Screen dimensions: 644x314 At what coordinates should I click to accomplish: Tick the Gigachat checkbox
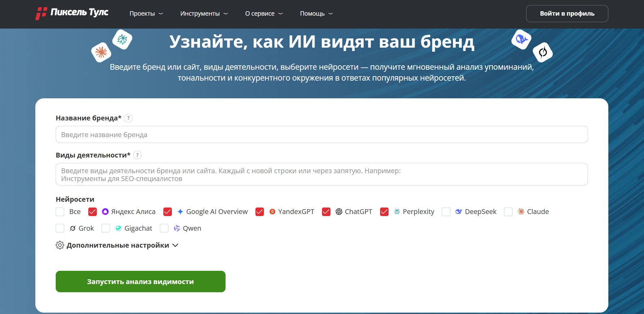coord(106,228)
